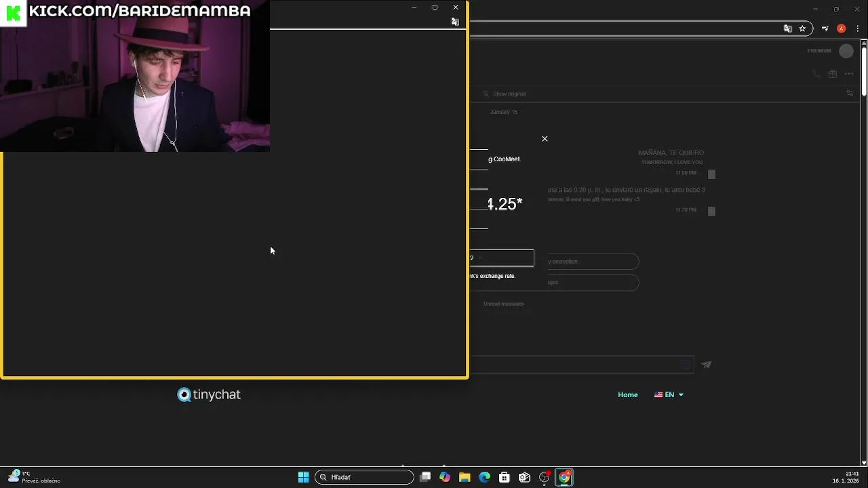Open Outlook from taskbar
868x488 pixels.
pos(524,477)
